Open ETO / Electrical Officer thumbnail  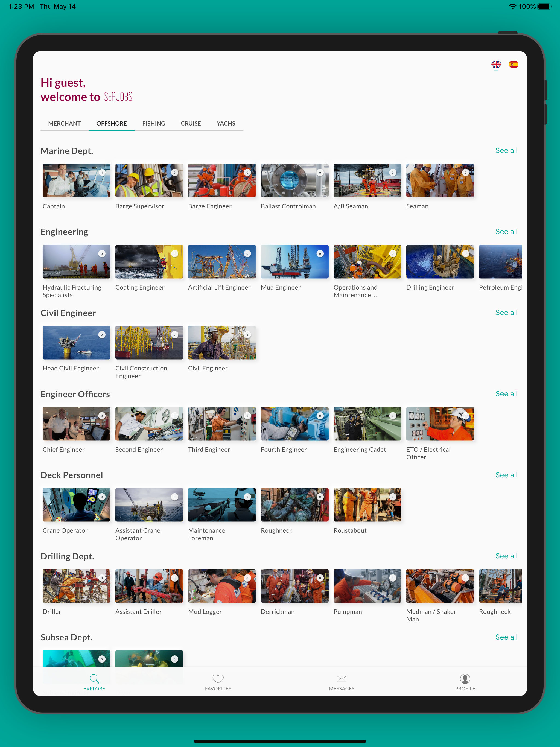tap(440, 424)
